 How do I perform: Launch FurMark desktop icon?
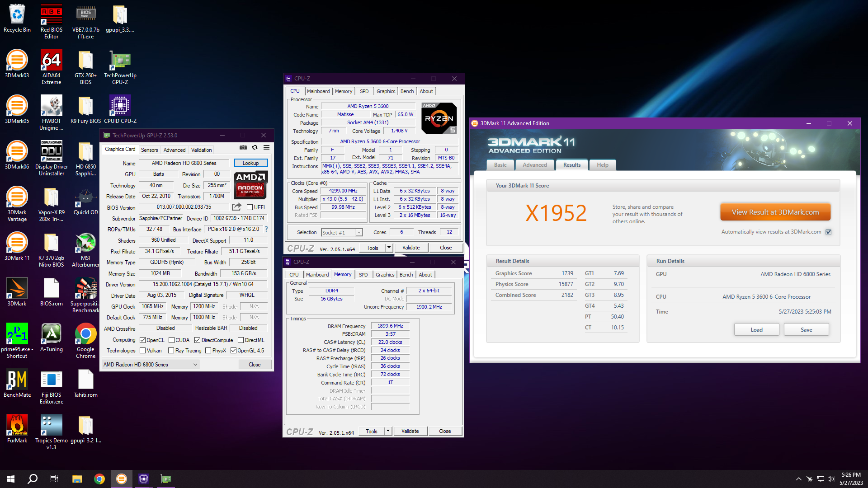(x=17, y=428)
